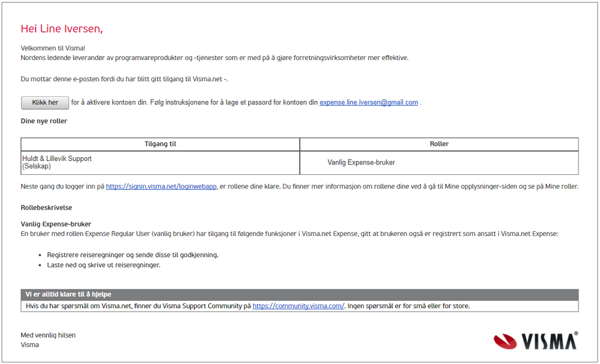
Task: Open the signin.visma.net login link
Action: tap(161, 187)
